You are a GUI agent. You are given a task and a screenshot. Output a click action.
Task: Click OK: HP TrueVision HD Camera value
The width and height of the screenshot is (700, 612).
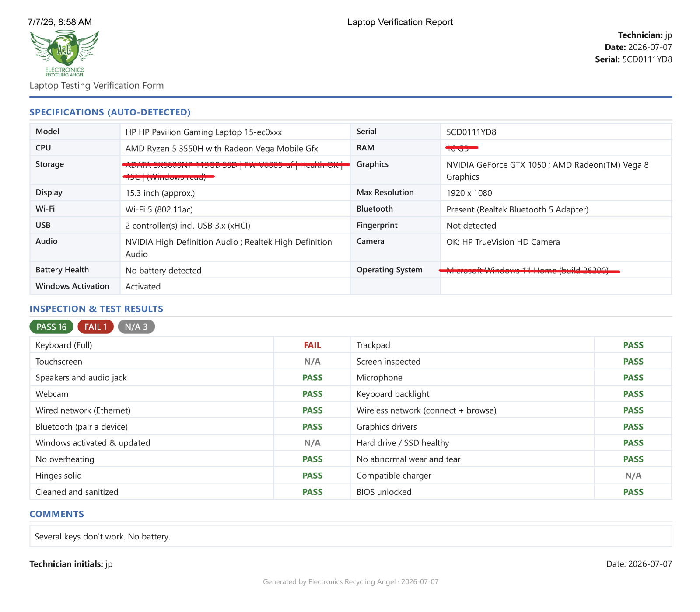(503, 242)
